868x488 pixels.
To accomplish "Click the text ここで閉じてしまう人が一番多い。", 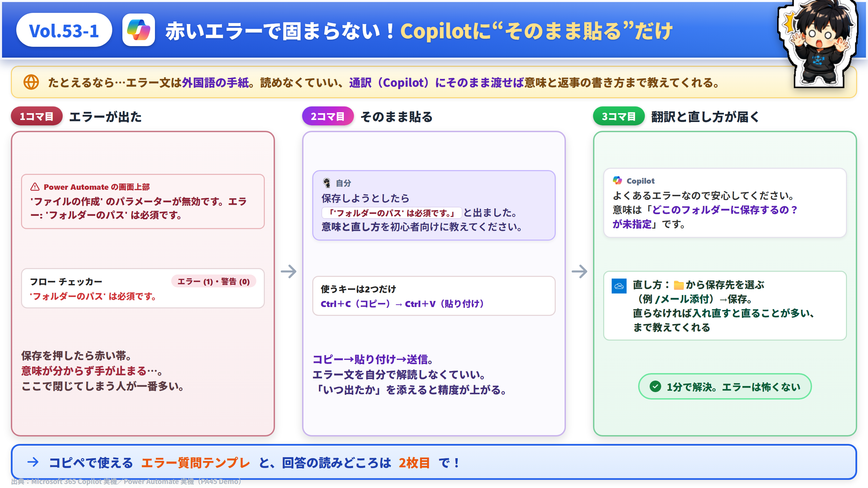I will click(x=103, y=386).
